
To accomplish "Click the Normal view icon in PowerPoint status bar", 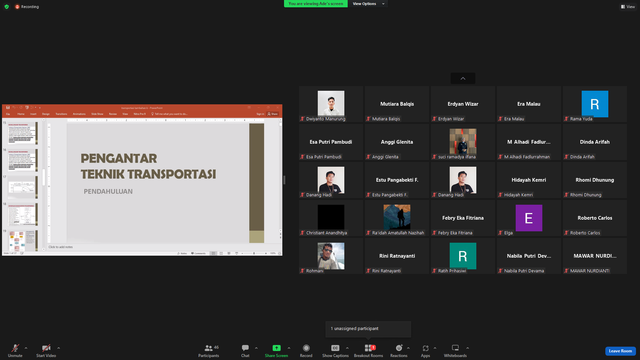I will point(213,253).
